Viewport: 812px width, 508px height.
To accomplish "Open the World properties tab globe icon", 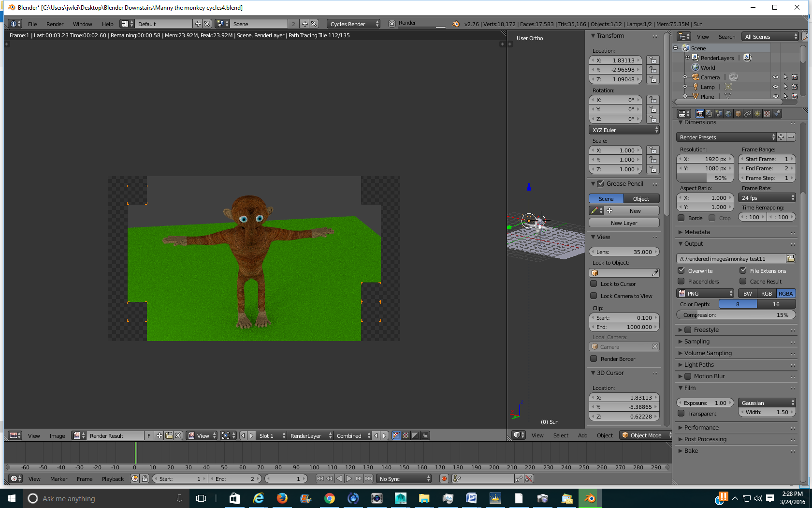I will pyautogui.click(x=728, y=114).
